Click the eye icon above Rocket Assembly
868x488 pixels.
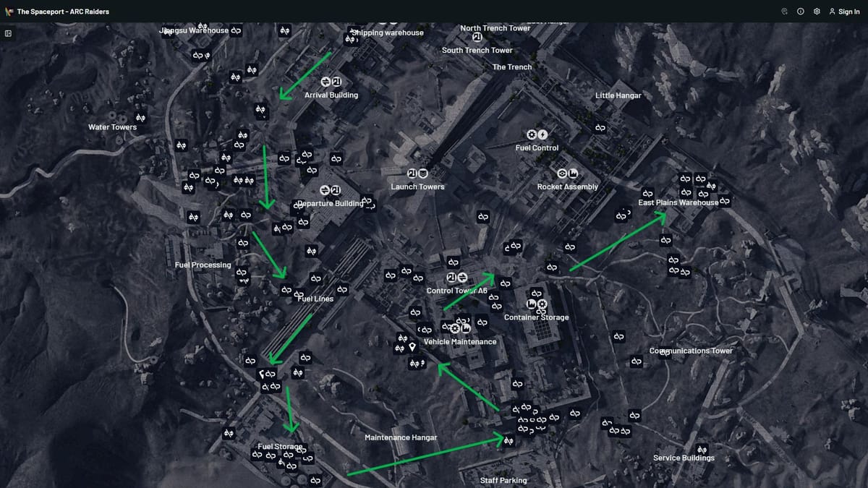(x=562, y=174)
